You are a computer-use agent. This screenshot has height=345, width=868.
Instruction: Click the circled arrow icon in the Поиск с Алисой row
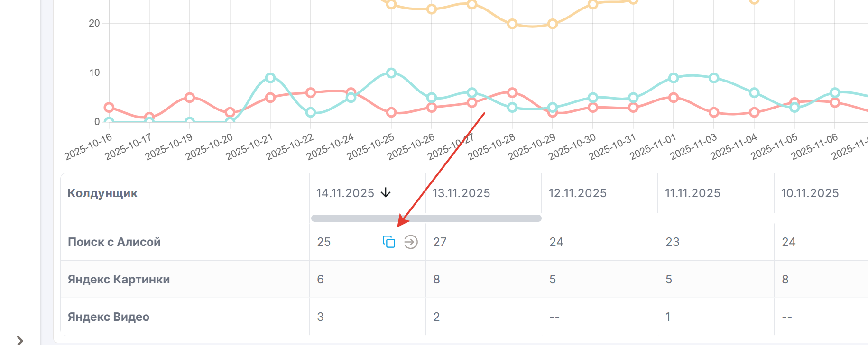point(411,242)
